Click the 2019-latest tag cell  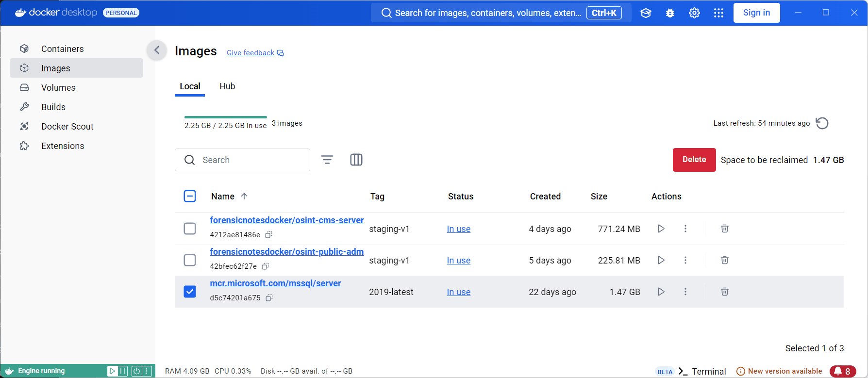tap(391, 292)
